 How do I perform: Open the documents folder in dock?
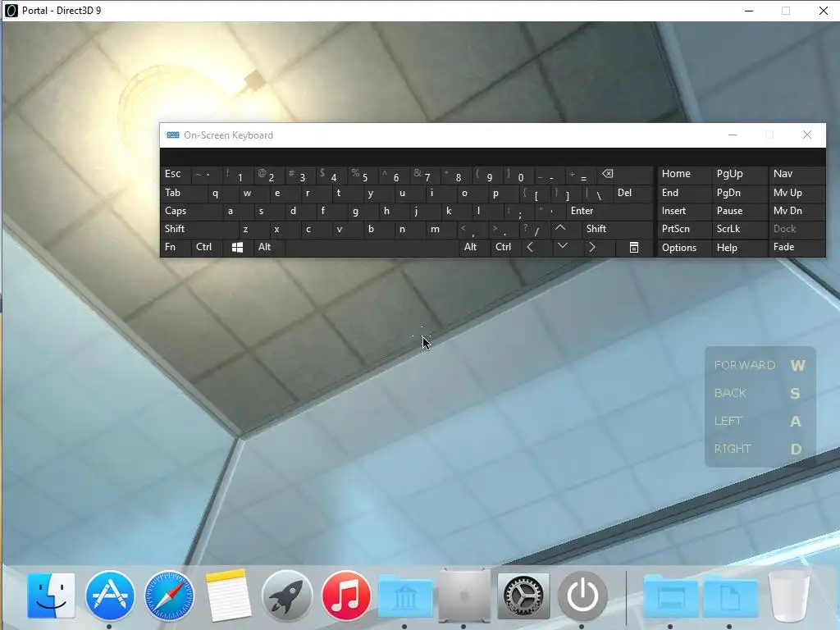pos(729,596)
